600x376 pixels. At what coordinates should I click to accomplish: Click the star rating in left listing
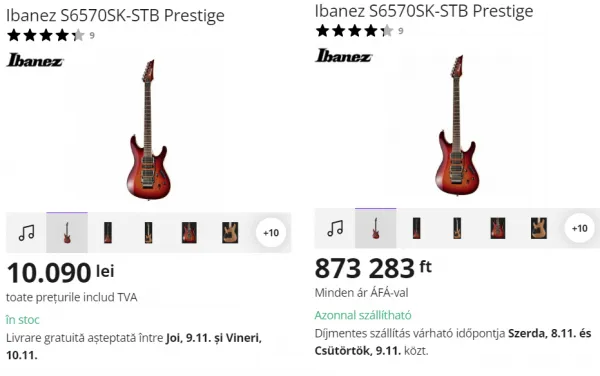(x=46, y=35)
